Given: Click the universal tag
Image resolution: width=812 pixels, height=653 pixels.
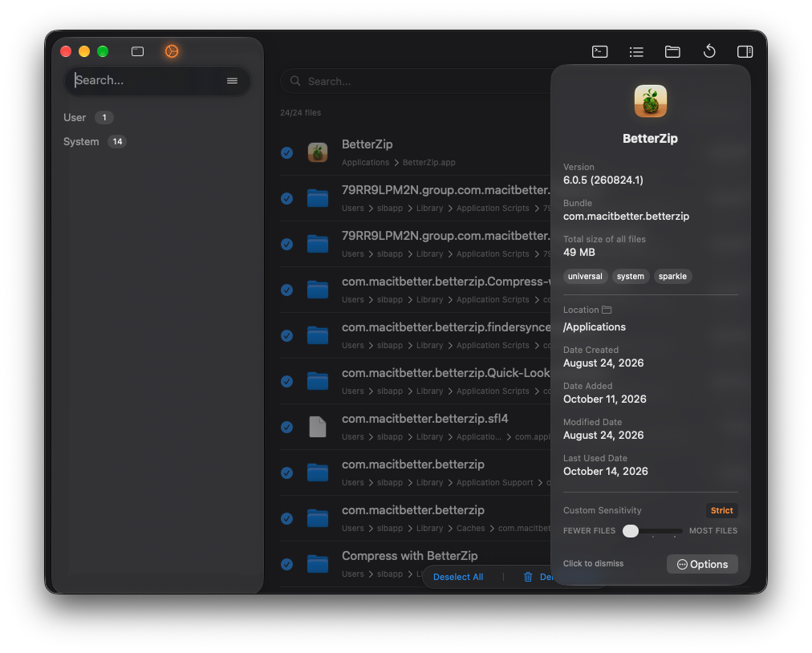Looking at the screenshot, I should (585, 277).
